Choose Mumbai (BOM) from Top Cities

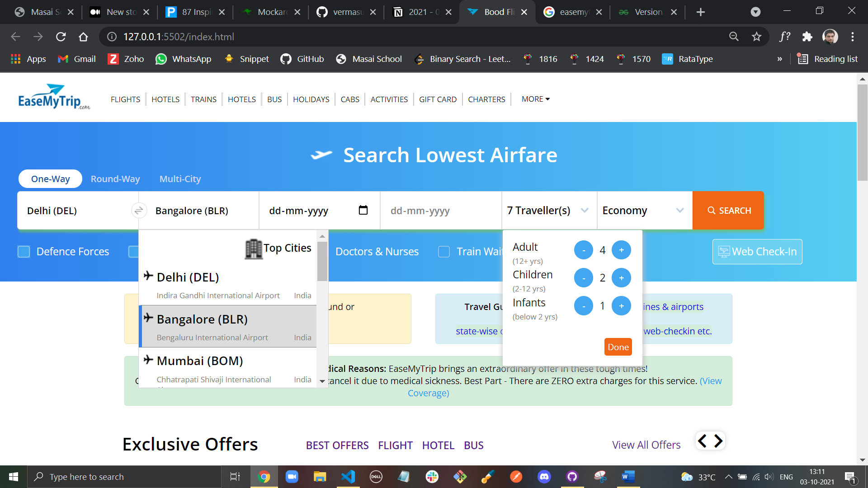227,367
